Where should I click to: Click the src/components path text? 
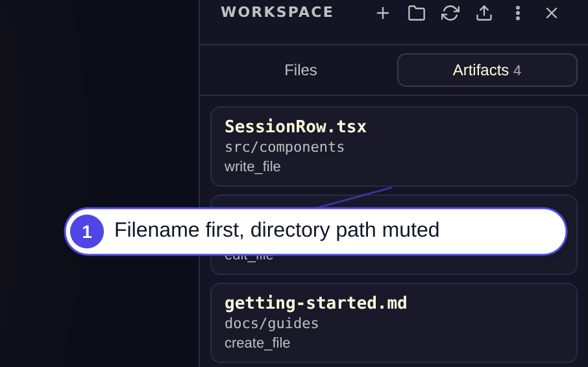tap(284, 147)
